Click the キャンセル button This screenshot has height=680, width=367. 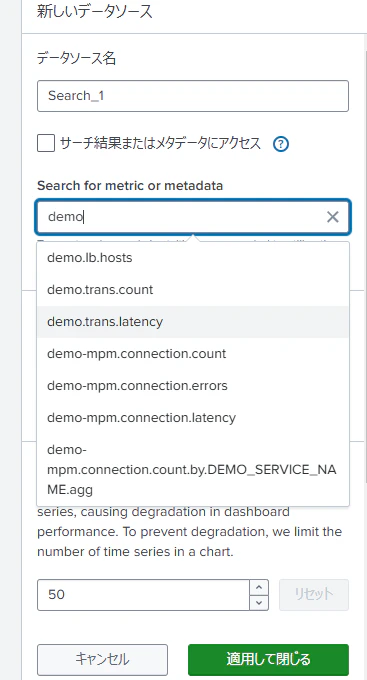(102, 660)
